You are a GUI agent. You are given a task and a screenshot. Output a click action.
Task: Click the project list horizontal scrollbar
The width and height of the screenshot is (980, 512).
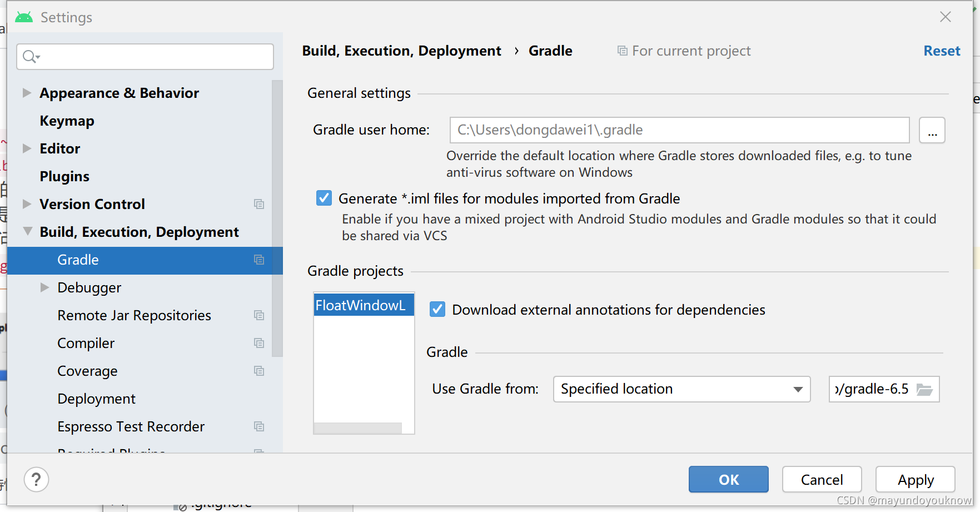pos(357,428)
